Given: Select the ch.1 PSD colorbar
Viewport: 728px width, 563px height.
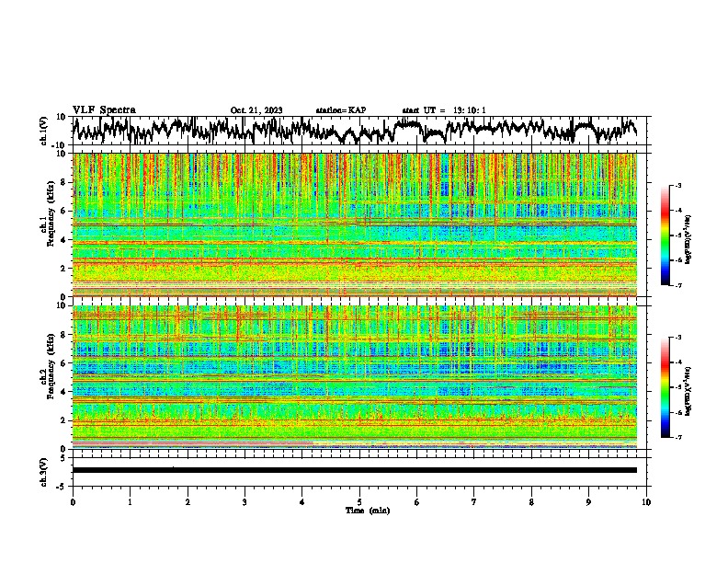Looking at the screenshot, I should pos(665,236).
